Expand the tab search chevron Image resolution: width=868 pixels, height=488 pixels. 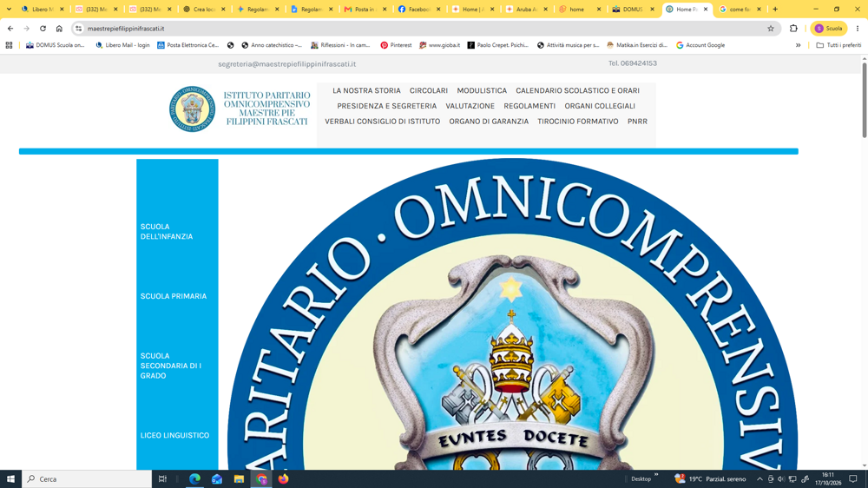click(9, 9)
